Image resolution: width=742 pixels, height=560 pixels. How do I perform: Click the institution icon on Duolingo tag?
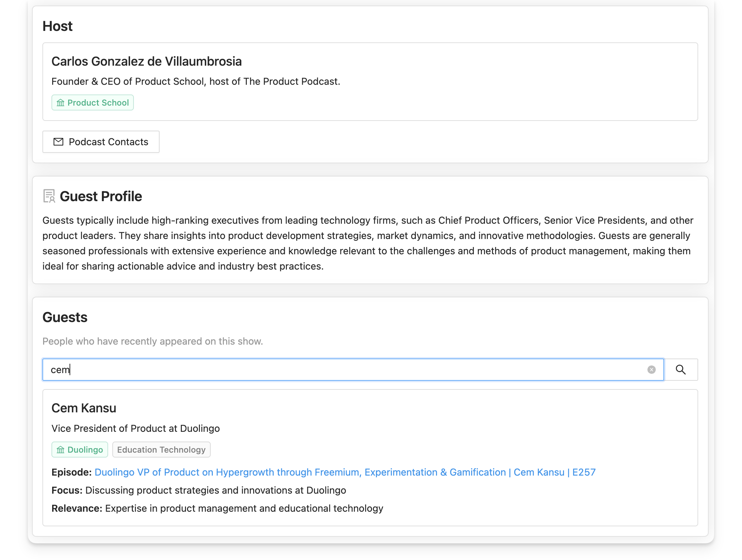(x=61, y=450)
